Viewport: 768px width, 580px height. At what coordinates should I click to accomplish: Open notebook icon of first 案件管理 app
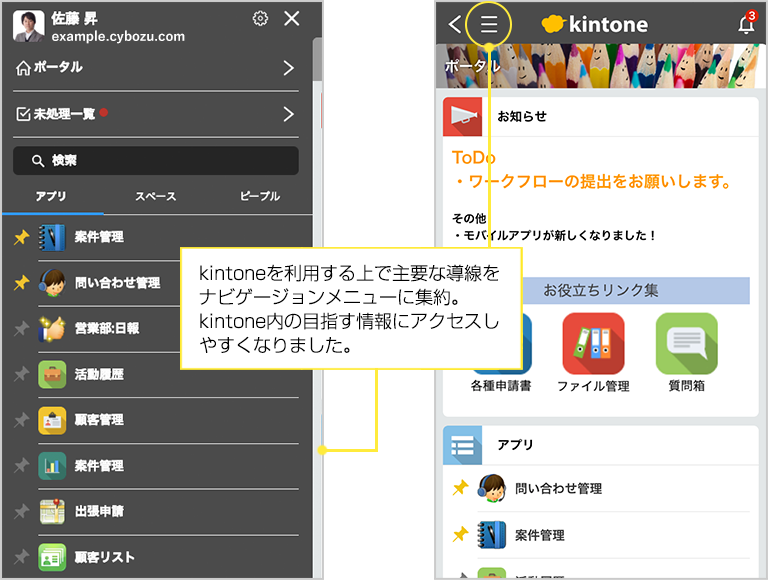pyautogui.click(x=52, y=237)
